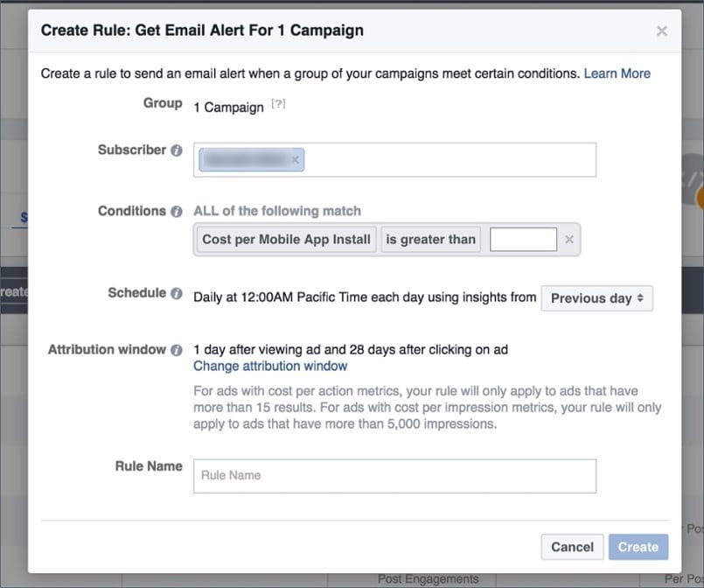Click the Post Engagements column header behind dialog
Image resolution: width=704 pixels, height=588 pixels.
point(429,577)
